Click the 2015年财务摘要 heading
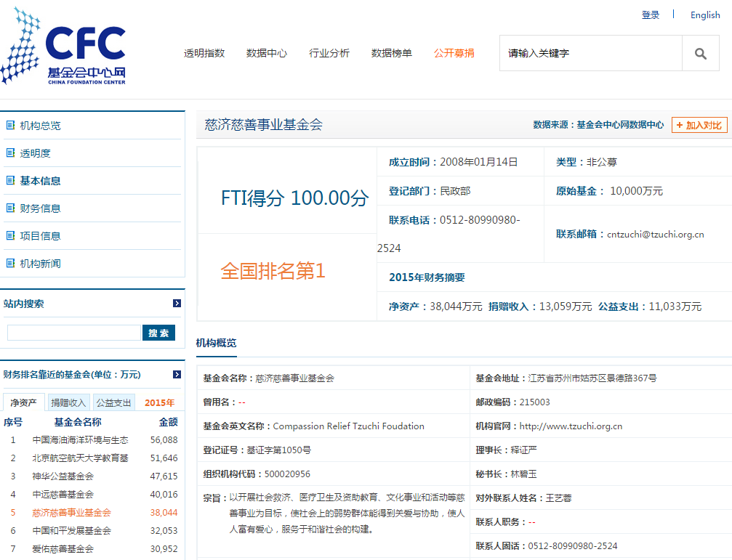The height and width of the screenshot is (560, 732). click(427, 277)
